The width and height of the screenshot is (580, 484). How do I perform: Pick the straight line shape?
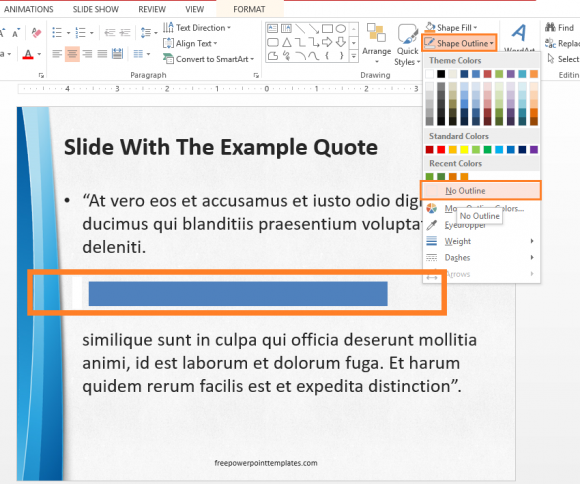pos(300,28)
